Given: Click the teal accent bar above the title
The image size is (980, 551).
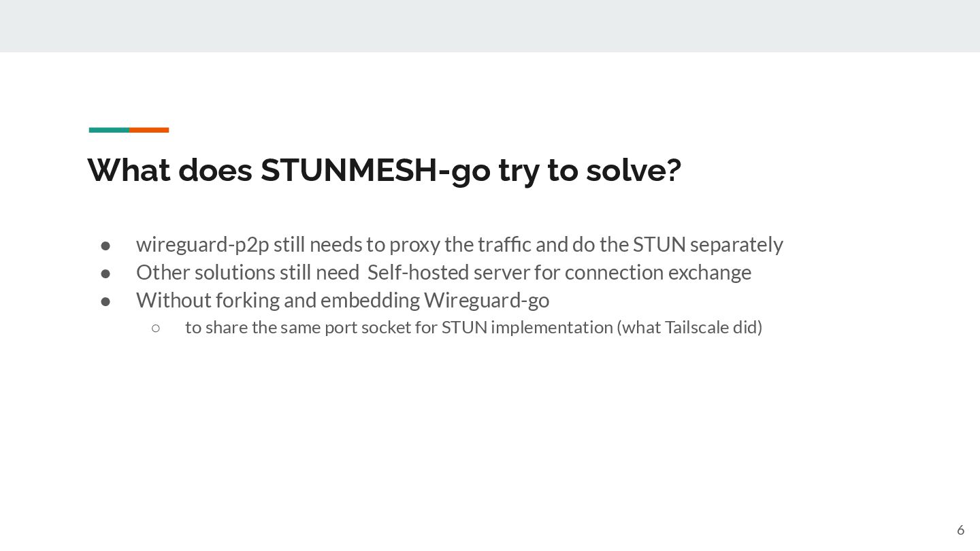Looking at the screenshot, I should coord(109,130).
